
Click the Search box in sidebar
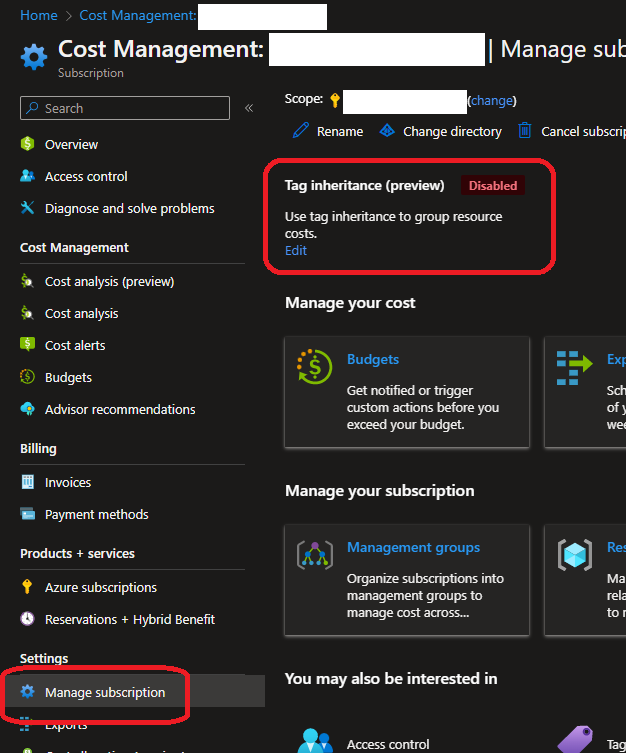[x=125, y=108]
